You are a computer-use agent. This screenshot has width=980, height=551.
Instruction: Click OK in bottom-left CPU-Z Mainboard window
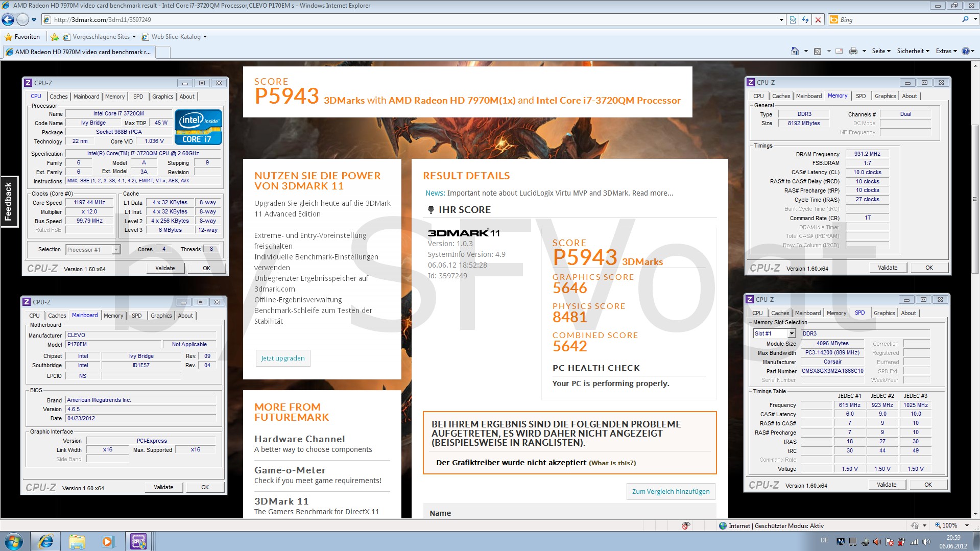coord(205,487)
